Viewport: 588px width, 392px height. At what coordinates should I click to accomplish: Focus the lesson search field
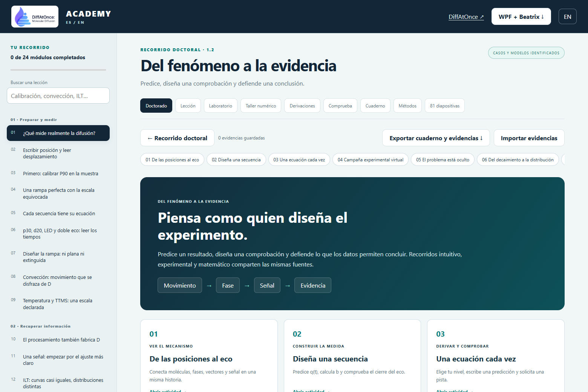pyautogui.click(x=58, y=96)
